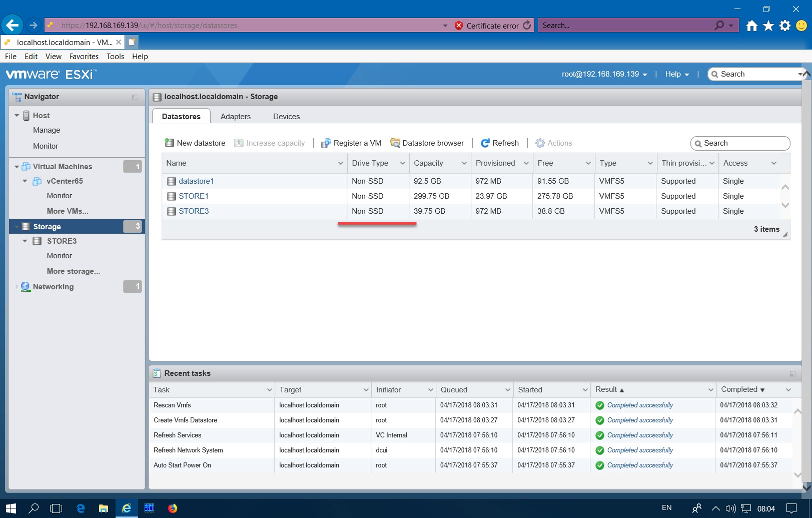Click inside the datastores Search field
Image resolution: width=812 pixels, height=518 pixels.
(740, 143)
